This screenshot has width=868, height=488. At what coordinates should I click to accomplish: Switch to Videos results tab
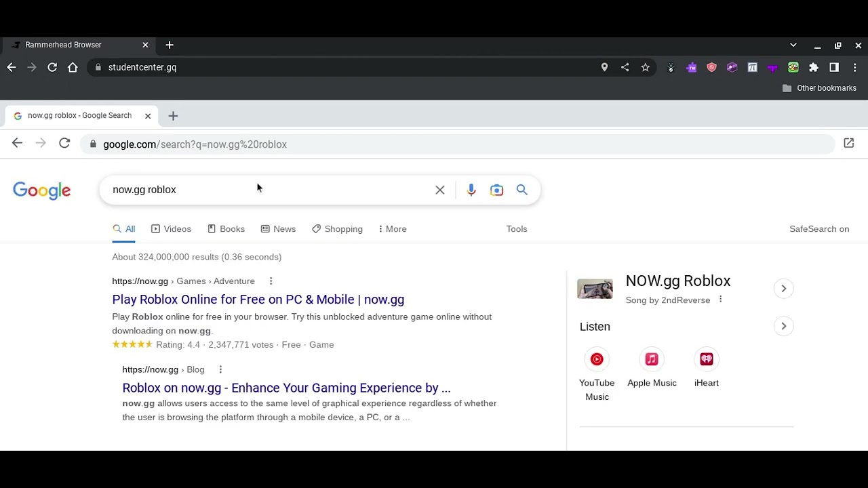[171, 229]
